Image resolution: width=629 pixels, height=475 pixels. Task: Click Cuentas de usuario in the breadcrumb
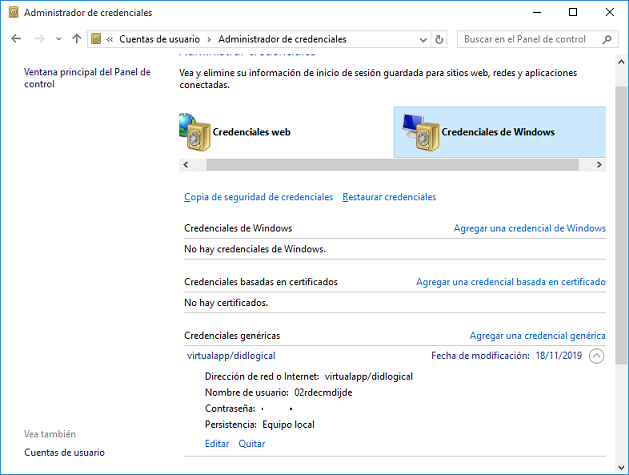[159, 39]
